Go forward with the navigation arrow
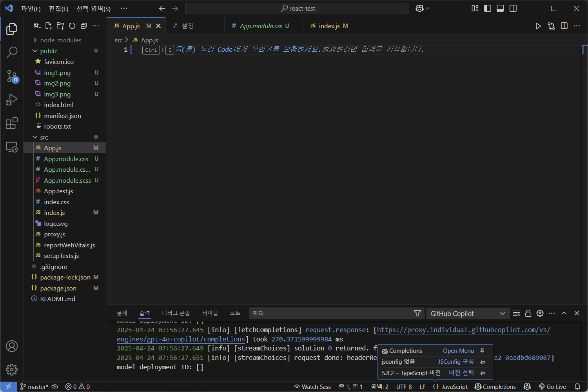This screenshot has width=588, height=392. pyautogui.click(x=175, y=8)
